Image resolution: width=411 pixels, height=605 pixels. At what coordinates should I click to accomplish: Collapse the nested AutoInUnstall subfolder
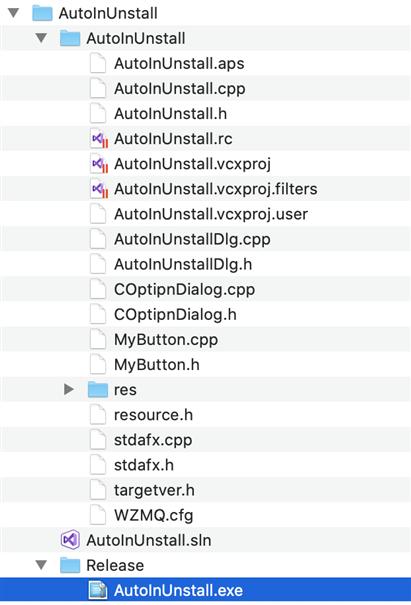click(41, 38)
